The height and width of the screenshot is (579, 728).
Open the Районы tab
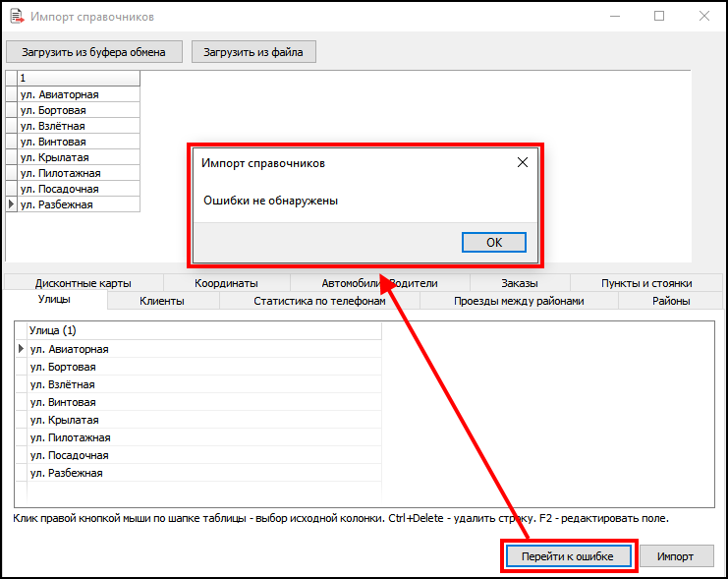[671, 301]
